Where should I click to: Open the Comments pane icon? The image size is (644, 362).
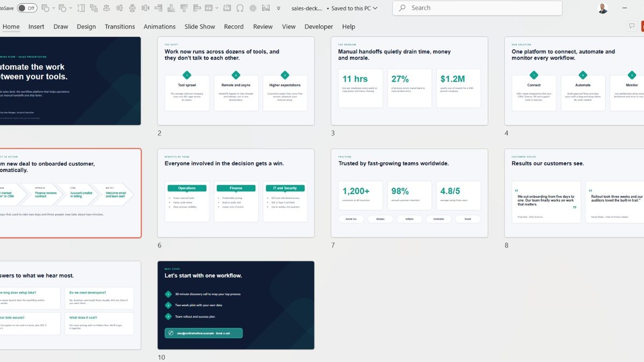point(632,26)
